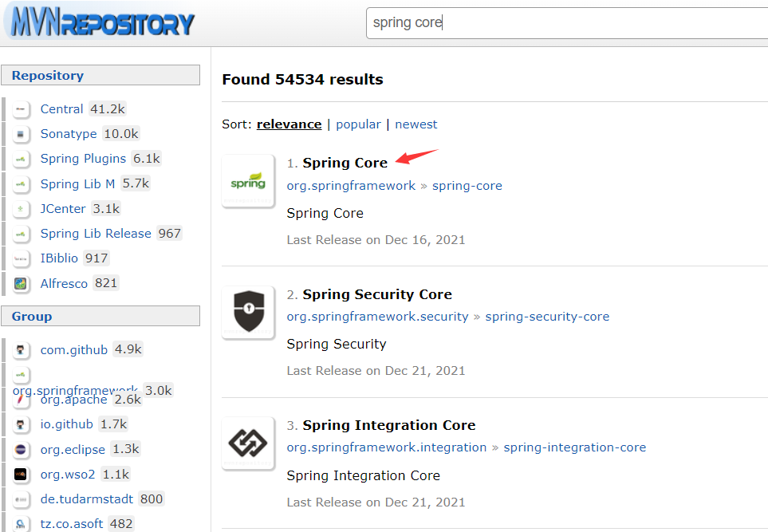Click the Alfresco repository icon
The width and height of the screenshot is (768, 532).
22,283
